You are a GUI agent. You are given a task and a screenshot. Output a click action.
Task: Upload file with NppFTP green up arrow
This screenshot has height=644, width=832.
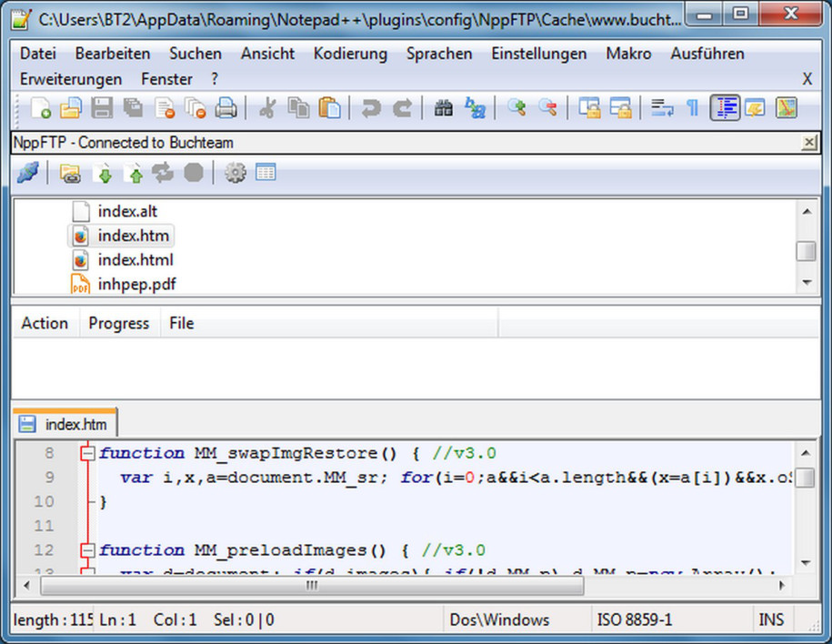(x=135, y=173)
